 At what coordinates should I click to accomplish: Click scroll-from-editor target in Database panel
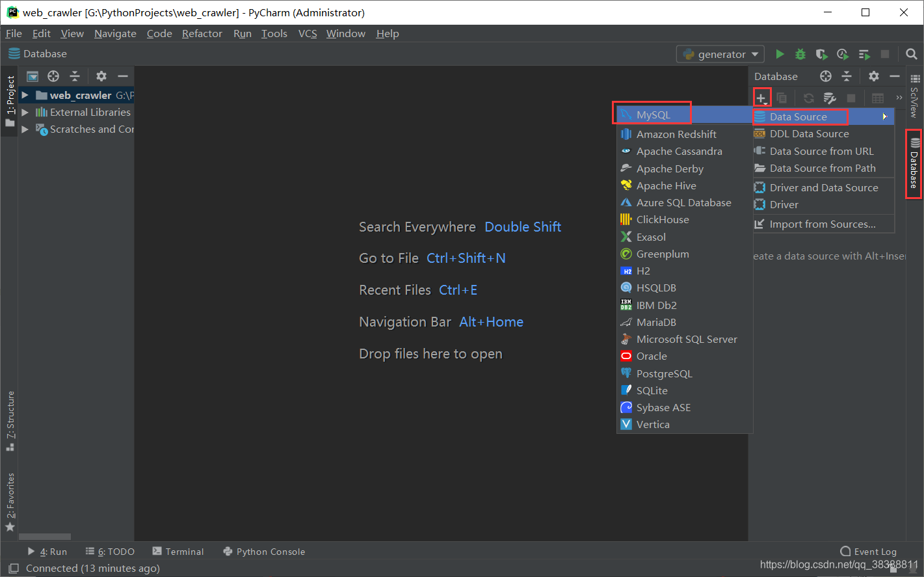pos(826,76)
